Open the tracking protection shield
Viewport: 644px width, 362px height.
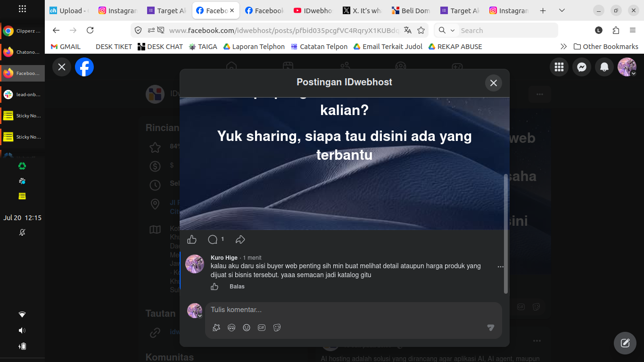coord(138,30)
